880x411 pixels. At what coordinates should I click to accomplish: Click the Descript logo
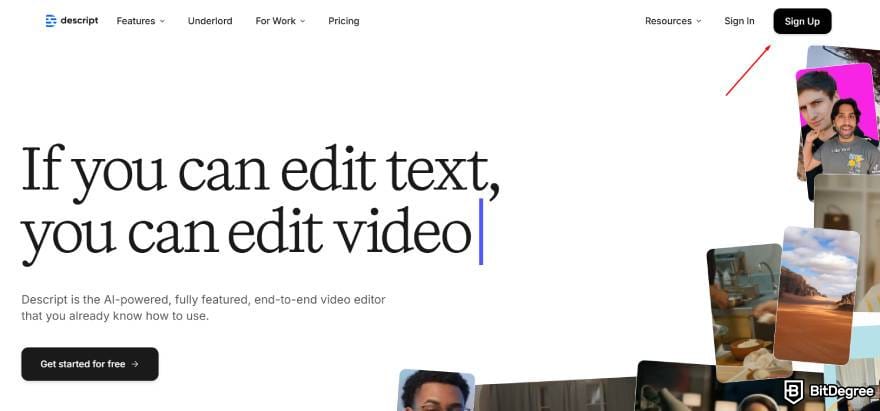click(x=72, y=21)
